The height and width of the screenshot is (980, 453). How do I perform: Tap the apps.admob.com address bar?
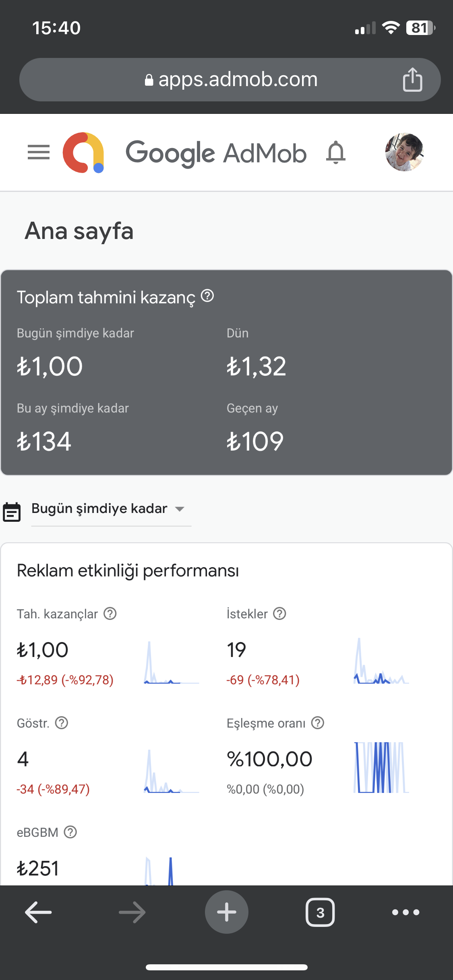click(x=230, y=80)
